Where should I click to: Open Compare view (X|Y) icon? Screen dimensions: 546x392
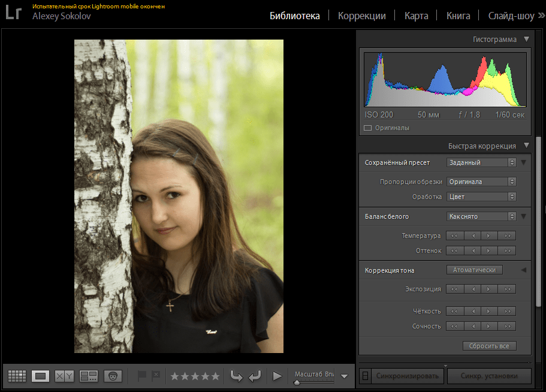coord(64,376)
